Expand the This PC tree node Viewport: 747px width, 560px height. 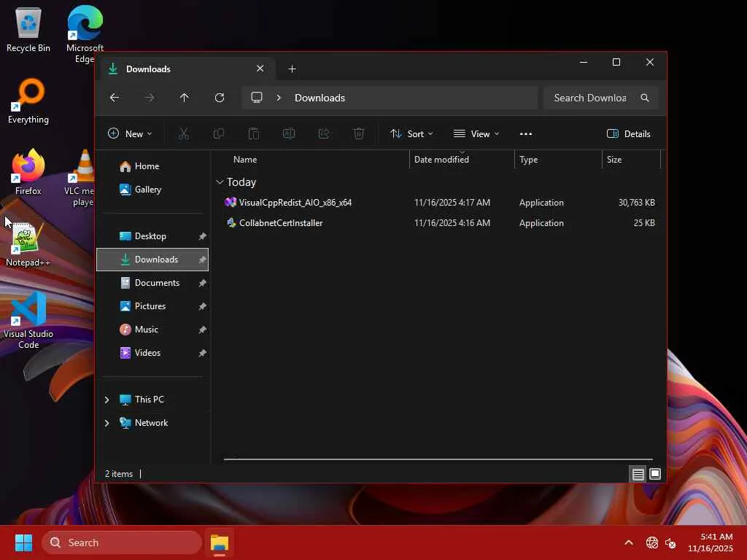[107, 400]
